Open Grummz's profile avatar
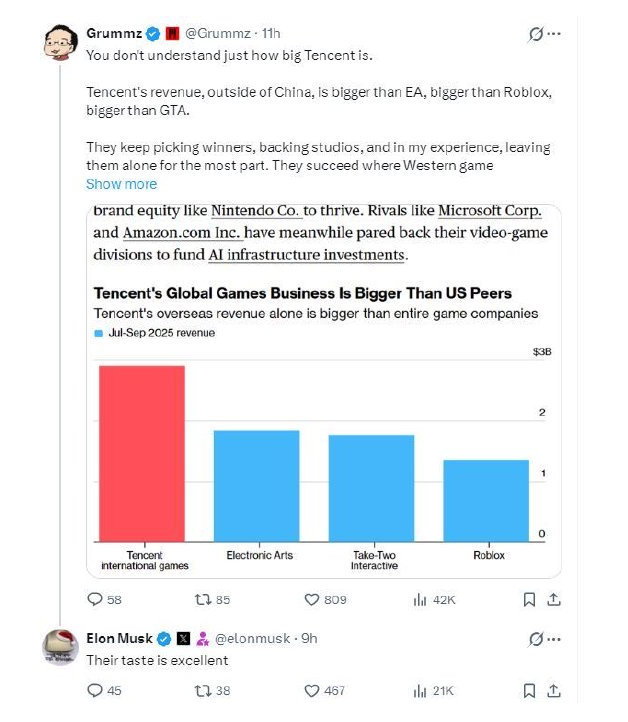Screen dimensions: 628x722 tap(60, 44)
